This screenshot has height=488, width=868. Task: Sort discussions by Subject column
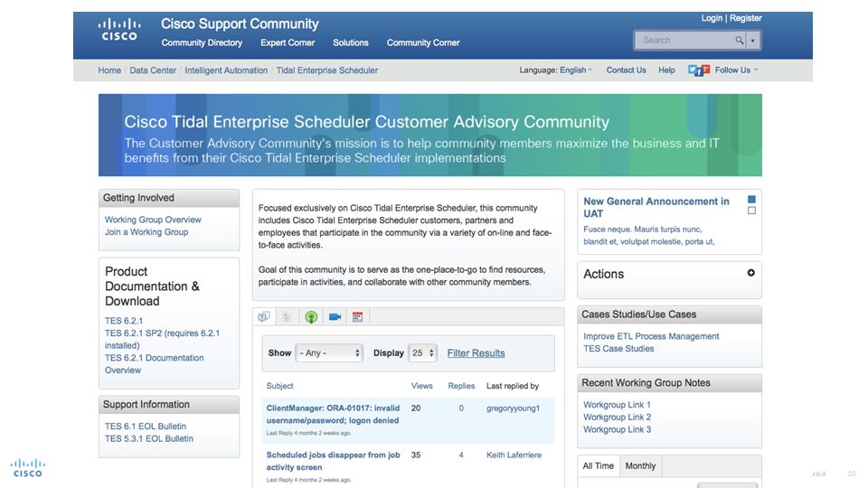[279, 386]
